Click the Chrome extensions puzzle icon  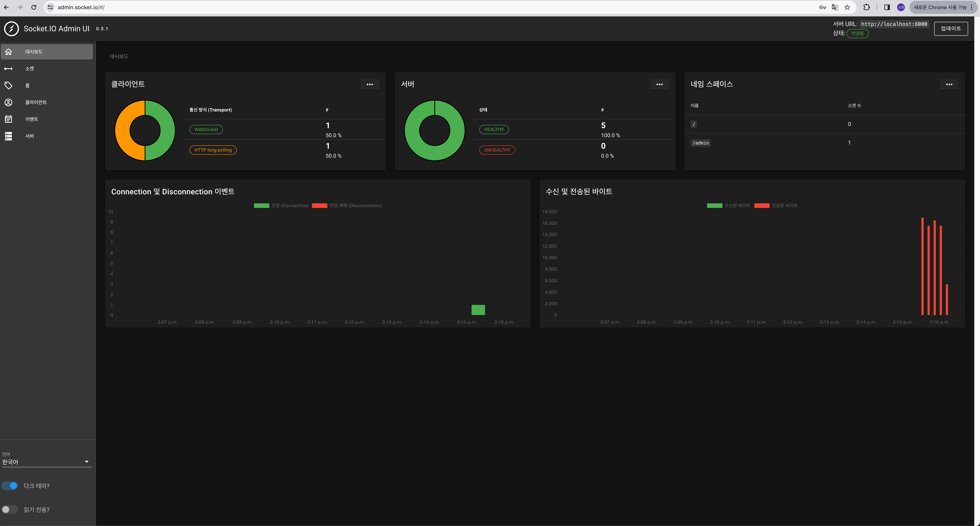866,7
